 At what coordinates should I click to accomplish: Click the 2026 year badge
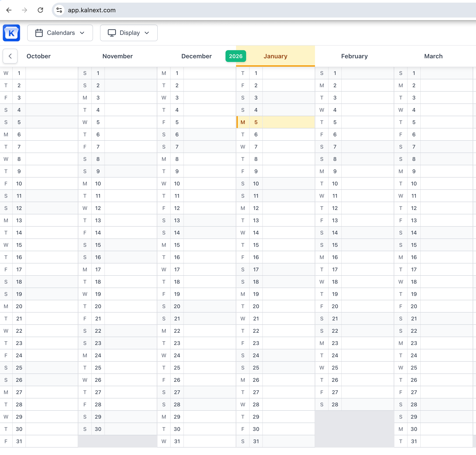[x=236, y=56]
